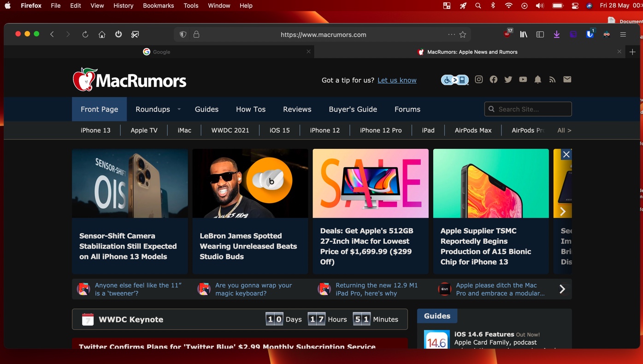Open the Front Page nav tab

click(100, 109)
